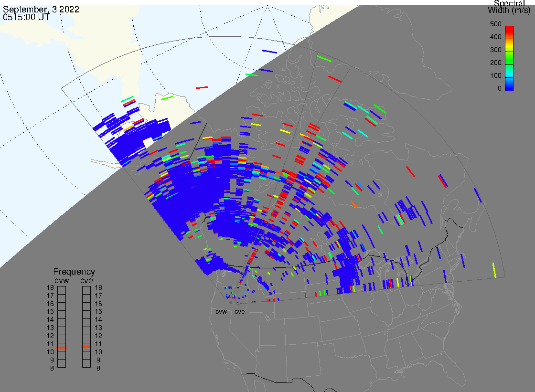The height and width of the screenshot is (392, 535).
Task: Click the "Spectral Width (m/s)" color bar title
Action: click(x=509, y=7)
